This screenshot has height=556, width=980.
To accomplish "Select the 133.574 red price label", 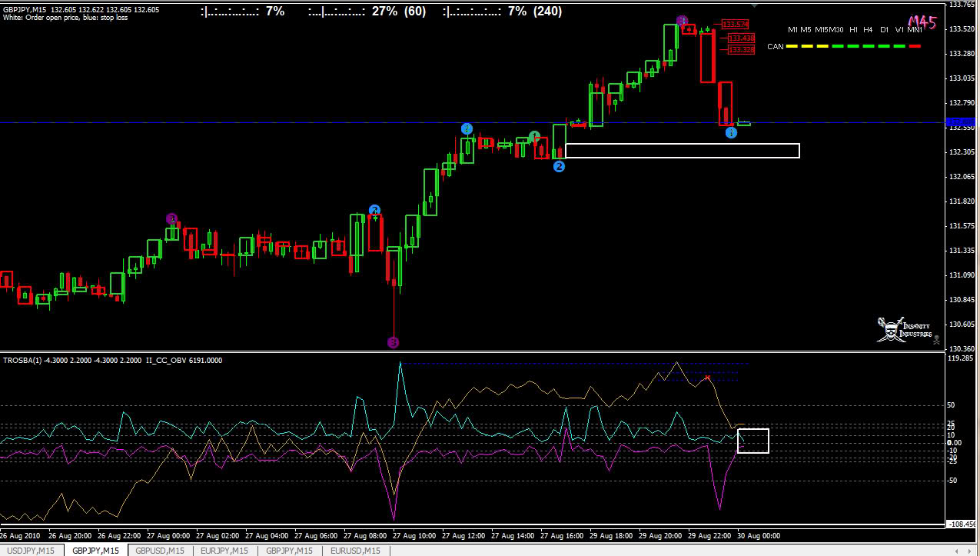I will (736, 25).
